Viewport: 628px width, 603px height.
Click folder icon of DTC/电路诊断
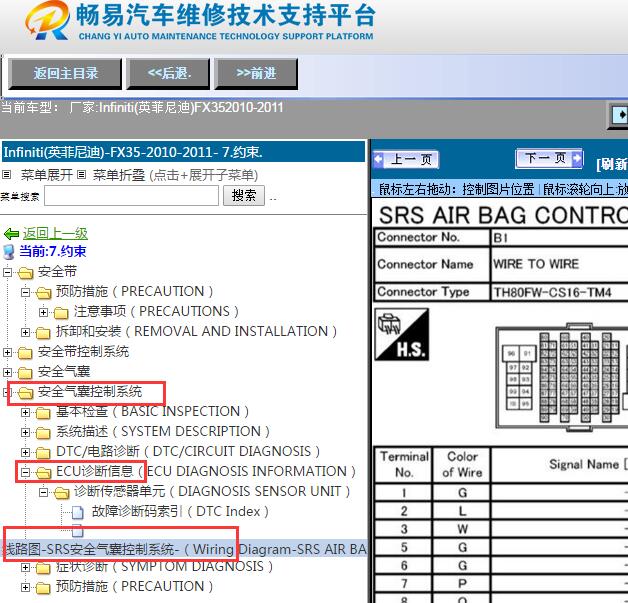click(43, 452)
